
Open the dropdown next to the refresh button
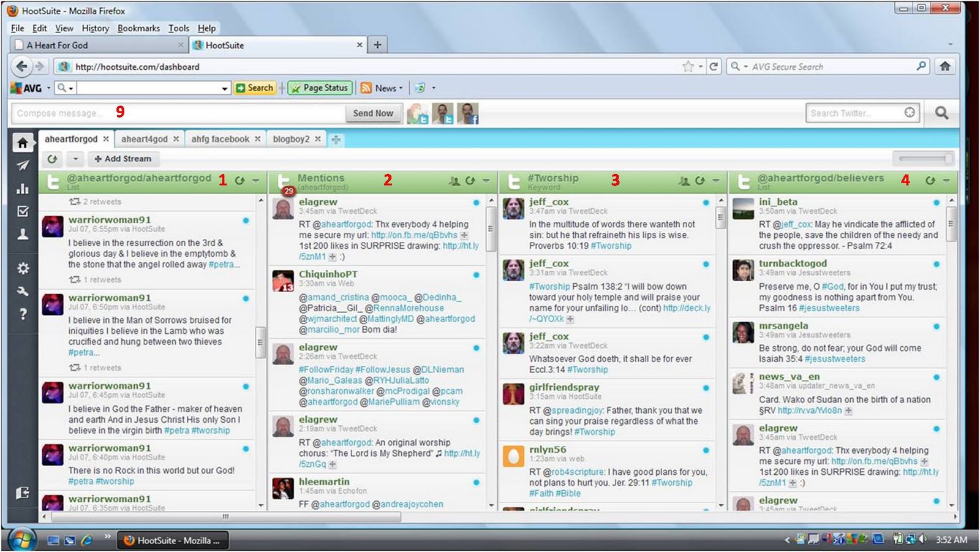pyautogui.click(x=75, y=159)
